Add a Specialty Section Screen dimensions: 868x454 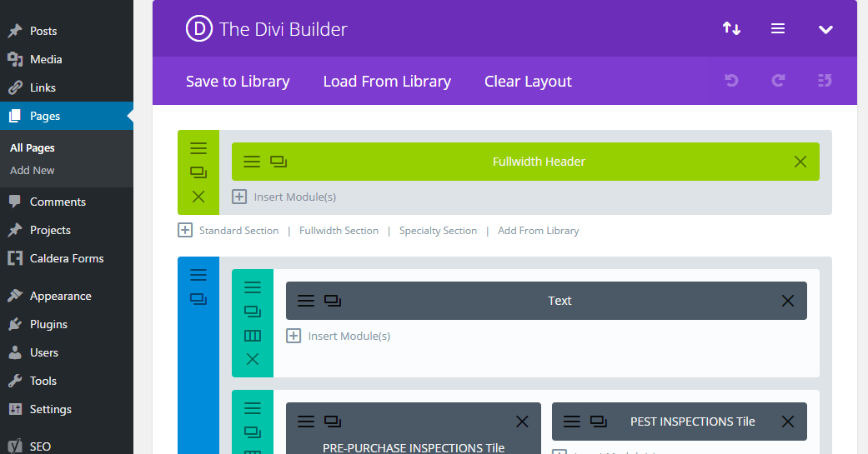[x=438, y=231]
